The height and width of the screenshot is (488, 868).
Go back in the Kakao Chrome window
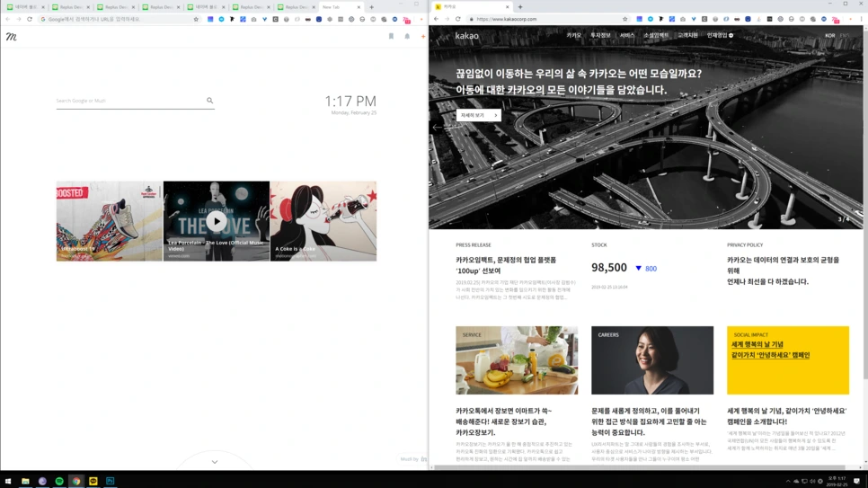tap(436, 19)
